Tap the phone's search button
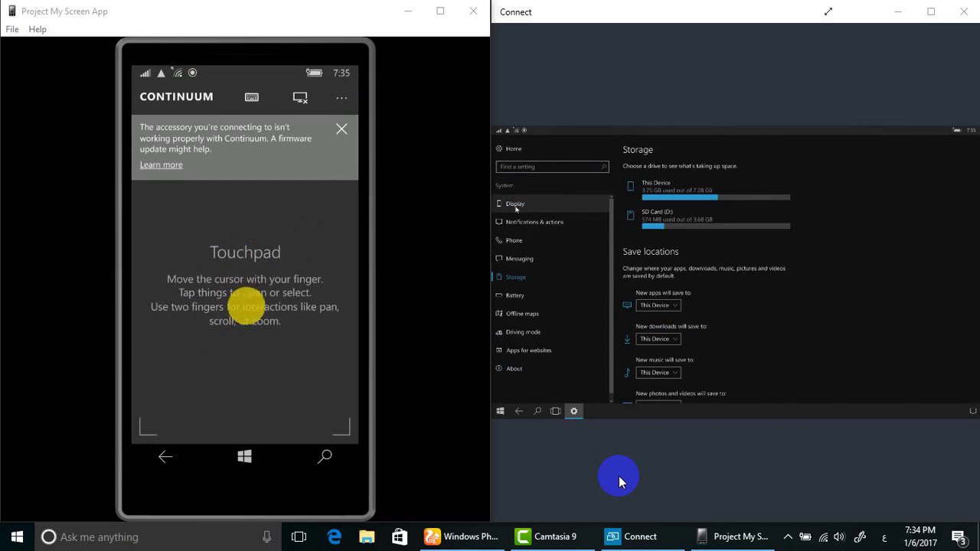Viewport: 980px width, 551px height. [325, 457]
